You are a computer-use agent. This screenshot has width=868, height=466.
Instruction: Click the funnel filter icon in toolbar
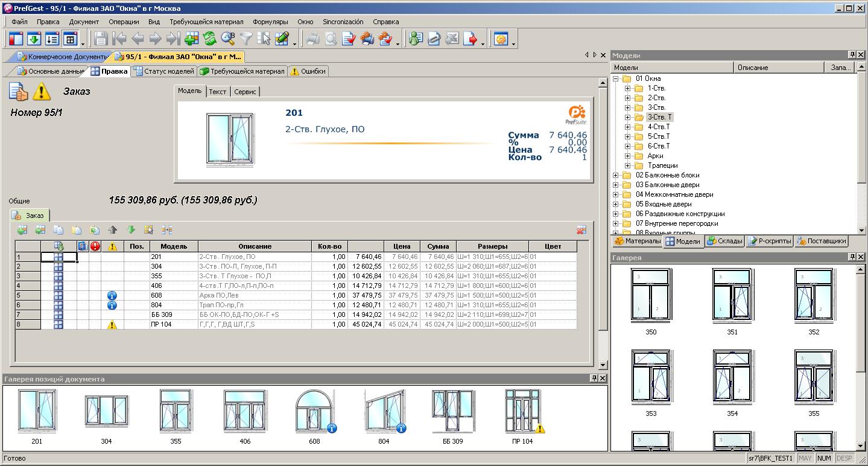[246, 39]
